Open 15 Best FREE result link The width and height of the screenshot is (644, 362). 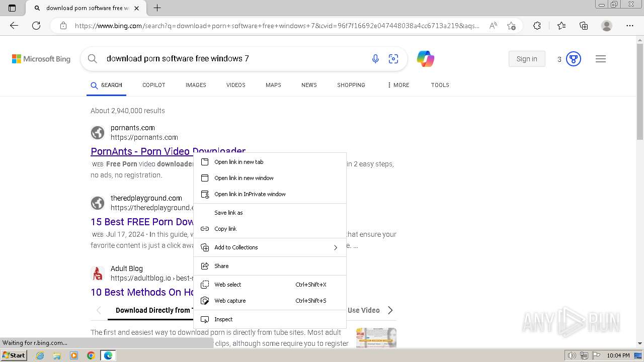click(x=142, y=222)
